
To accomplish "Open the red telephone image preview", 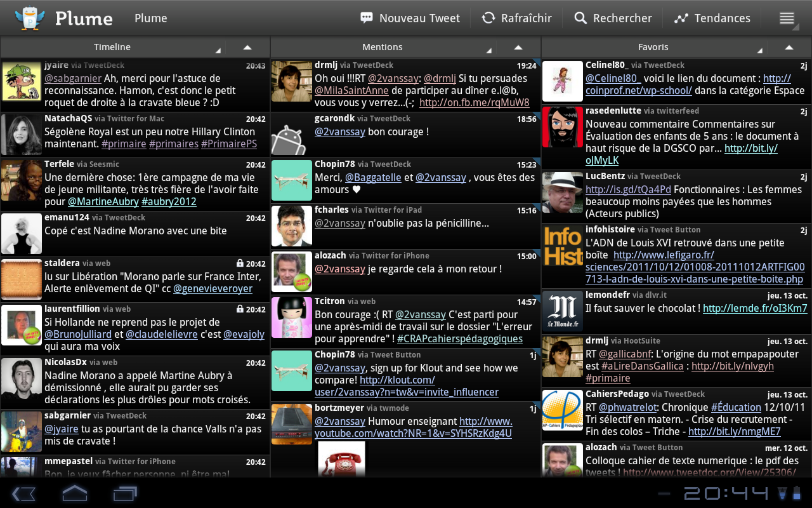I will click(341, 458).
